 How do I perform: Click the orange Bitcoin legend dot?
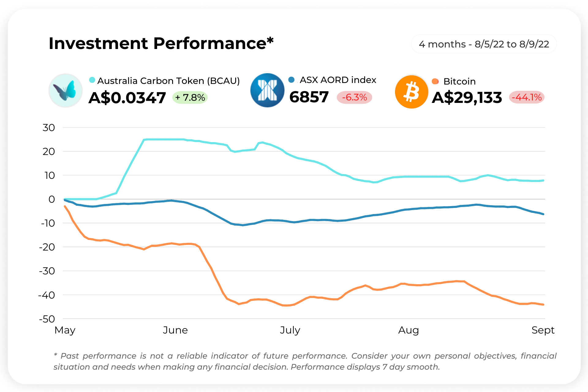pos(435,81)
